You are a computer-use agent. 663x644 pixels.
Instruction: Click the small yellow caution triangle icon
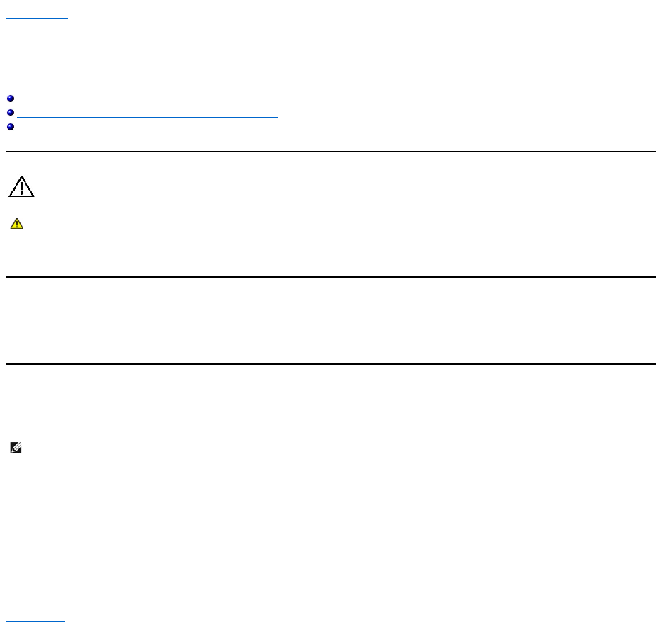(x=16, y=224)
